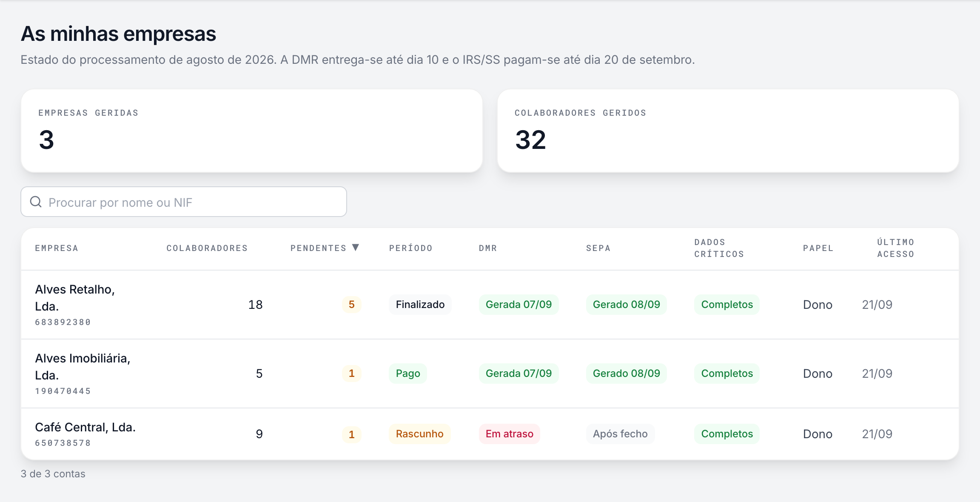The width and height of the screenshot is (980, 502).
Task: Click the '3 de 3 contas' footer text
Action: [53, 473]
